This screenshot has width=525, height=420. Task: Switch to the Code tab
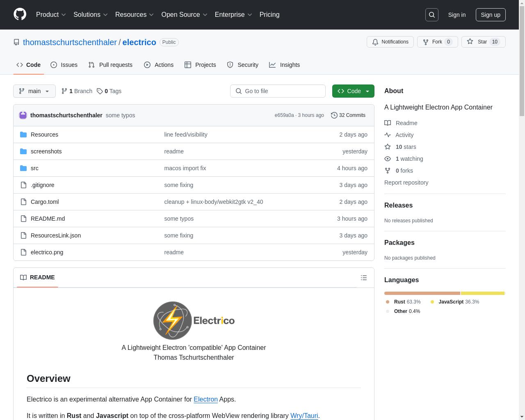point(29,65)
